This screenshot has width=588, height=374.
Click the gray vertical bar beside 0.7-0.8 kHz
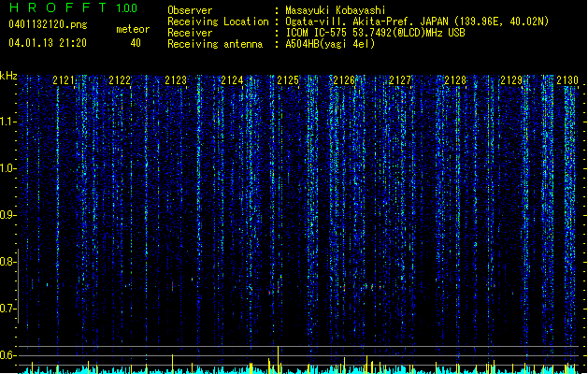[18, 286]
